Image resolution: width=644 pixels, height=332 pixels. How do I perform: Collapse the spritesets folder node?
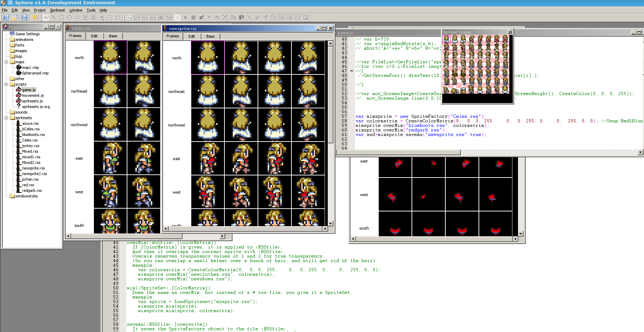point(6,118)
